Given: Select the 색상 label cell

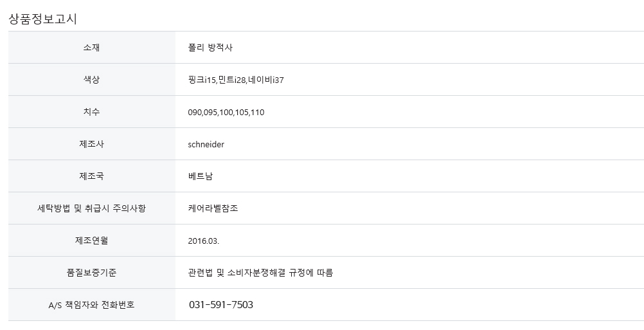Looking at the screenshot, I should click(x=92, y=79).
